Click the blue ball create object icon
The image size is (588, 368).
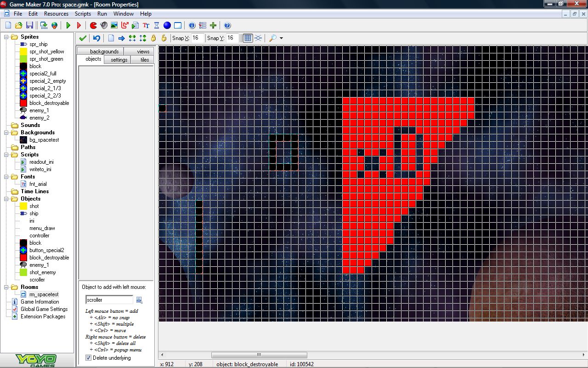tap(167, 26)
